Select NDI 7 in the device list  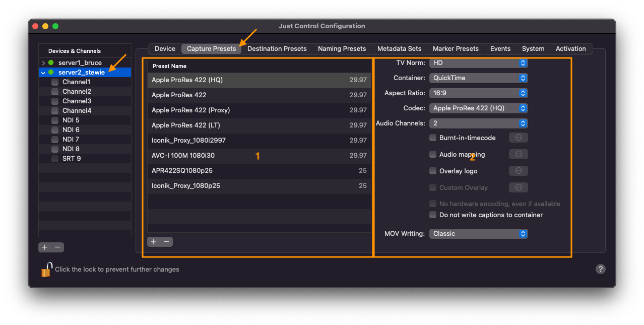pyautogui.click(x=85, y=140)
